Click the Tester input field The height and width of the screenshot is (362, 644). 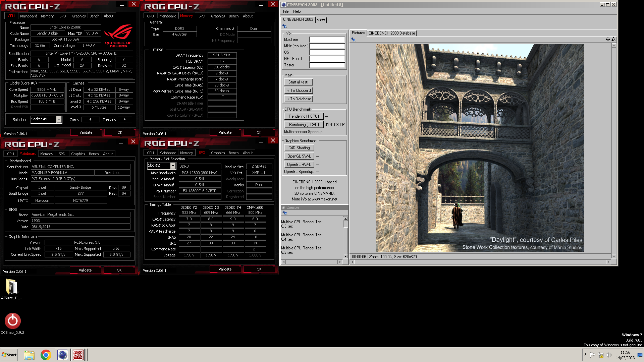(x=327, y=65)
